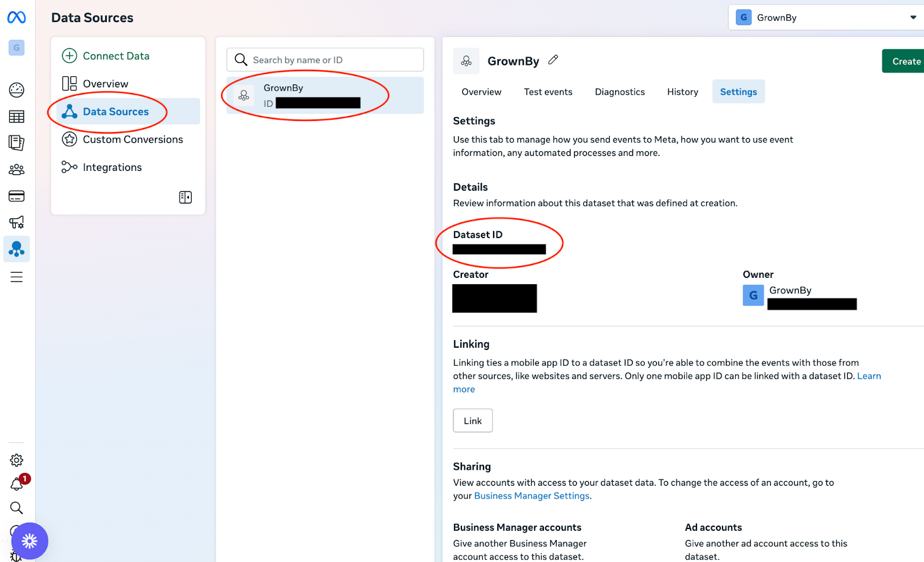Click the Meta logo icon
This screenshot has width=924, height=562.
point(16,18)
